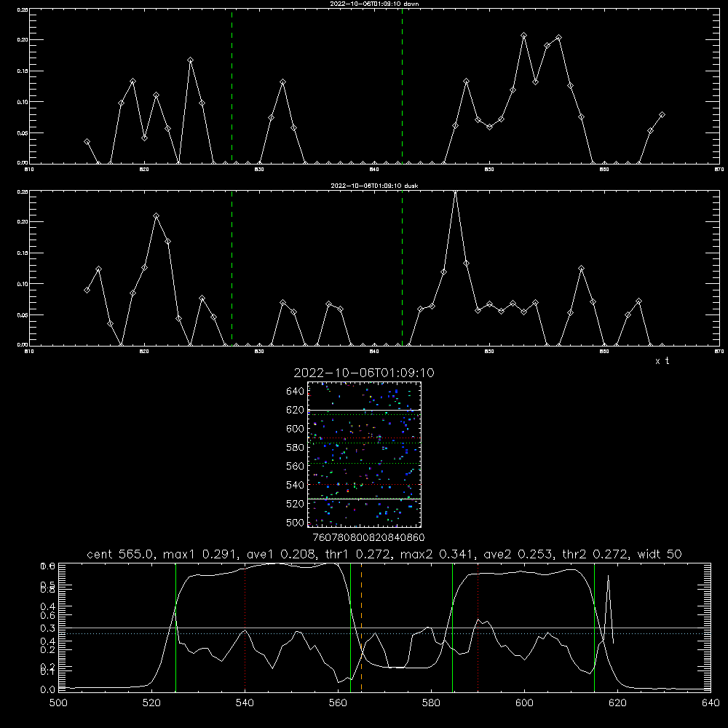
Task: Click the highest data marker in dusk plot
Action: coord(455,191)
